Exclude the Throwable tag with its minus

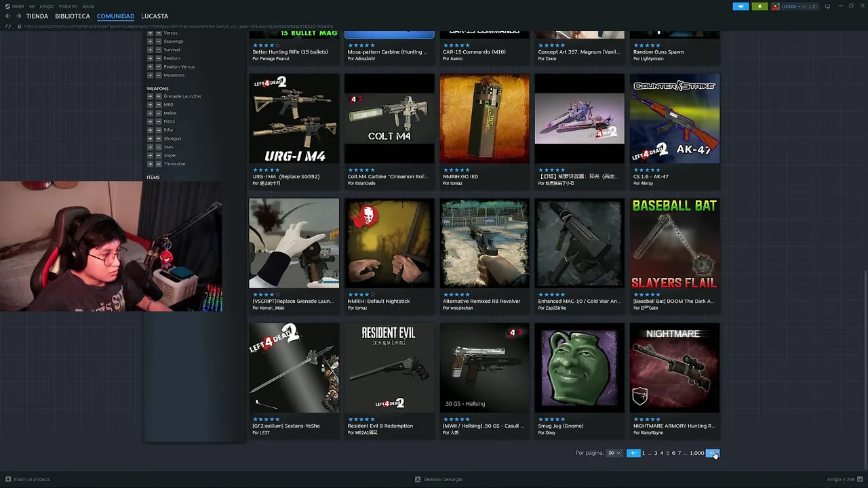click(158, 164)
